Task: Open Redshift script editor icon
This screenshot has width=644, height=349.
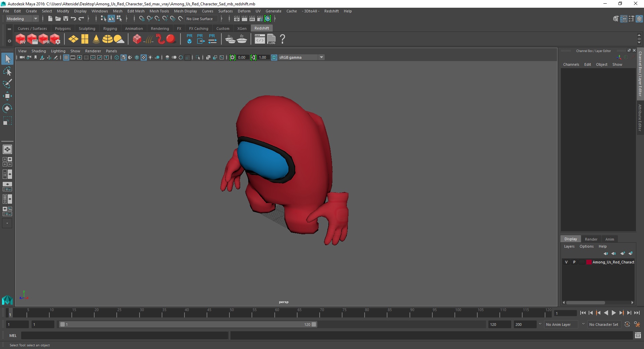Action: click(260, 39)
